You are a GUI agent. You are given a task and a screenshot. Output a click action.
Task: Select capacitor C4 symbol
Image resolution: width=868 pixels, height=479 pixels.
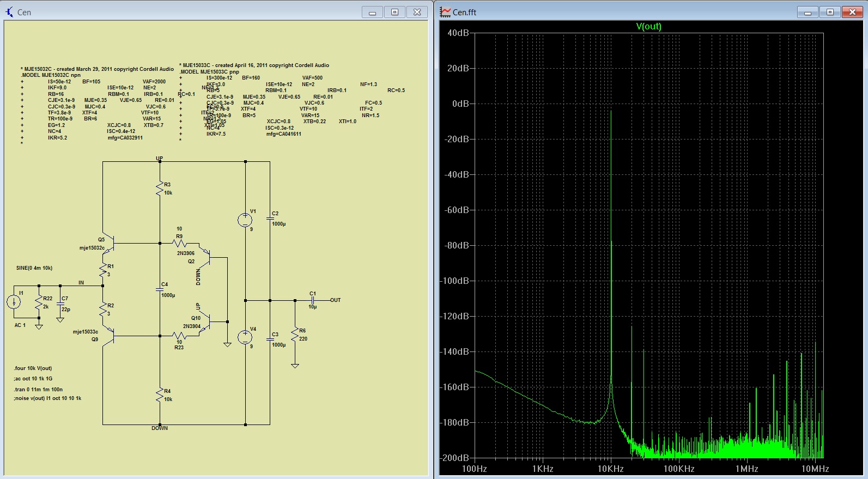pyautogui.click(x=160, y=289)
